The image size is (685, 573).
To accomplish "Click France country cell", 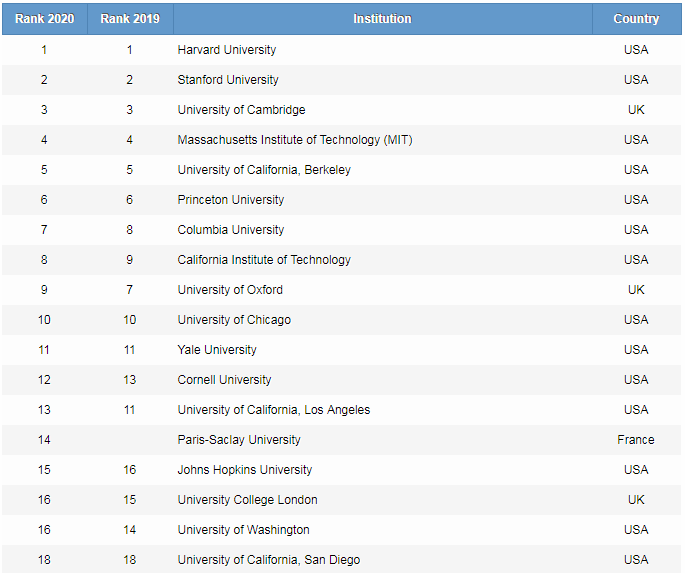I will (x=636, y=440).
